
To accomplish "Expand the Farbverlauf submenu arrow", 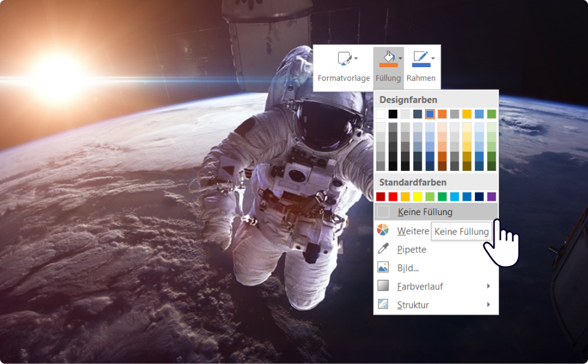I will (x=488, y=286).
